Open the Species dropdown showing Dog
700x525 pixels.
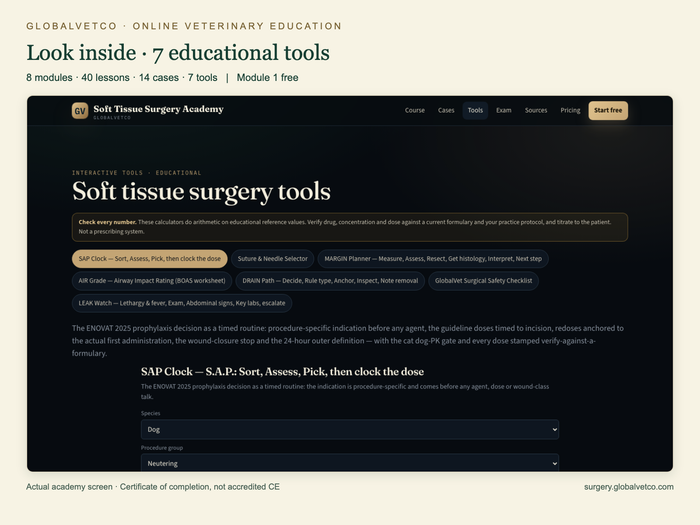coord(350,429)
